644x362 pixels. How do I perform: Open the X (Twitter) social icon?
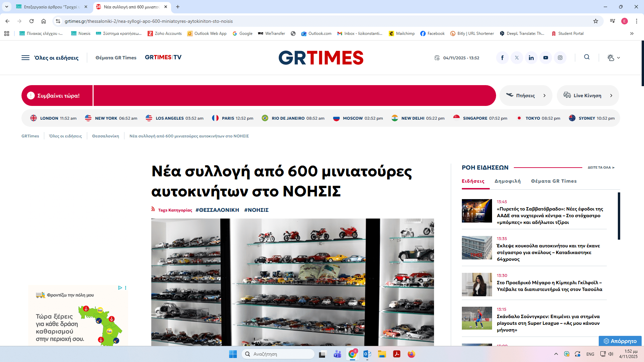point(517,58)
